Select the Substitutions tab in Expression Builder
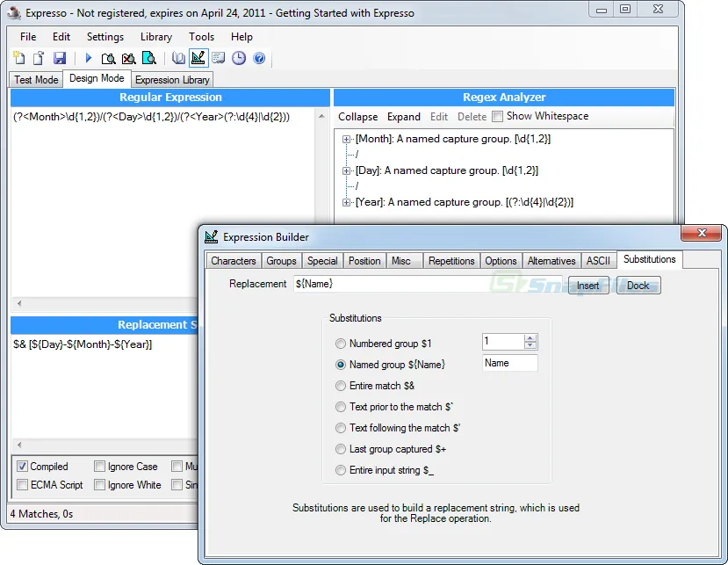This screenshot has width=728, height=565. (x=649, y=259)
